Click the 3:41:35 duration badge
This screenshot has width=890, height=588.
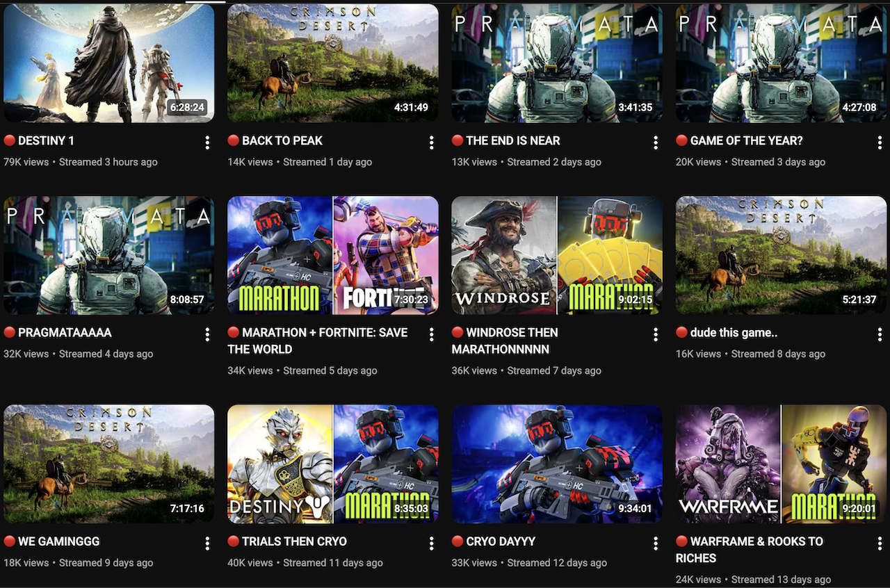[x=636, y=108]
